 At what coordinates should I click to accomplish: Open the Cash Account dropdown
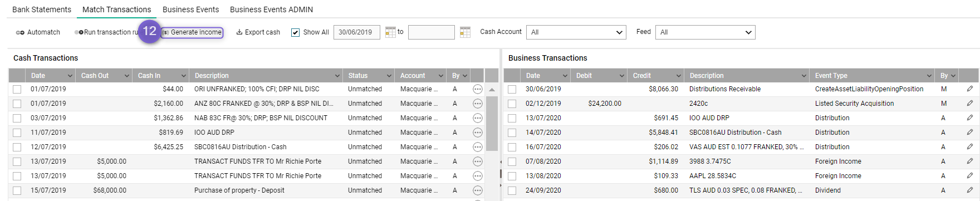[x=576, y=32]
